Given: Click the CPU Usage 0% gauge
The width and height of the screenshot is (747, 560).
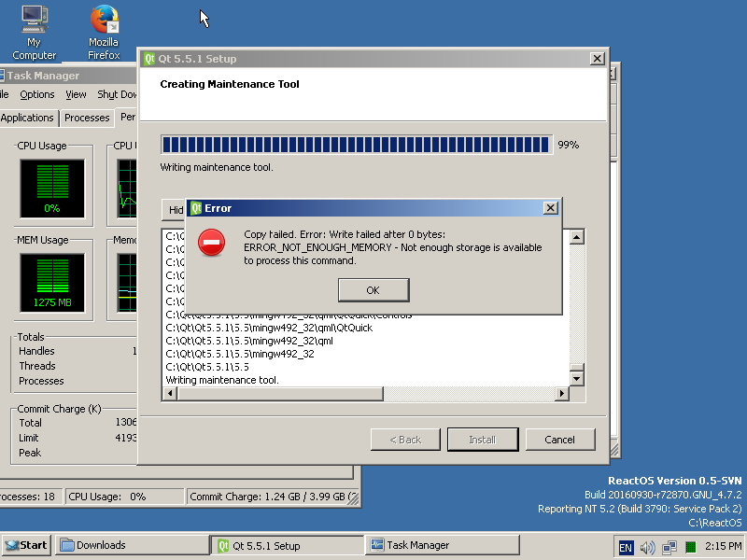Looking at the screenshot, I should coord(52,189).
